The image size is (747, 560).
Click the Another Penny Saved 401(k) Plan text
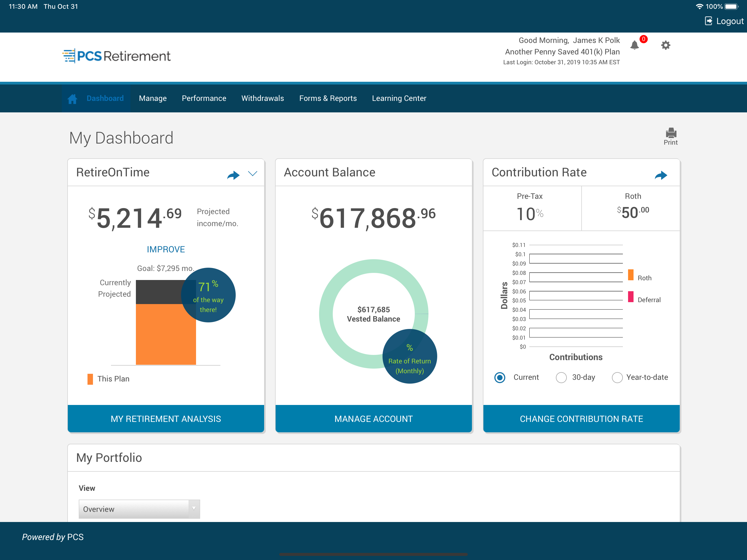[x=562, y=52]
